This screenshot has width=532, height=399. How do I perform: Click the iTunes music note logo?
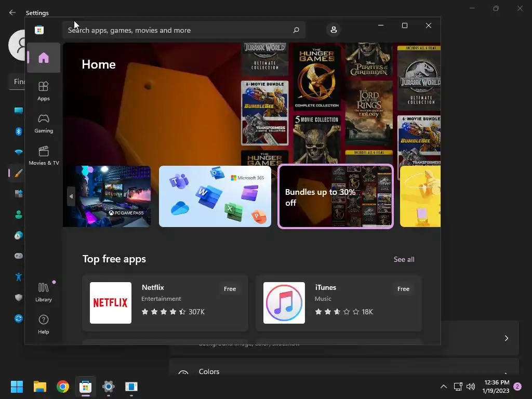coord(284,303)
